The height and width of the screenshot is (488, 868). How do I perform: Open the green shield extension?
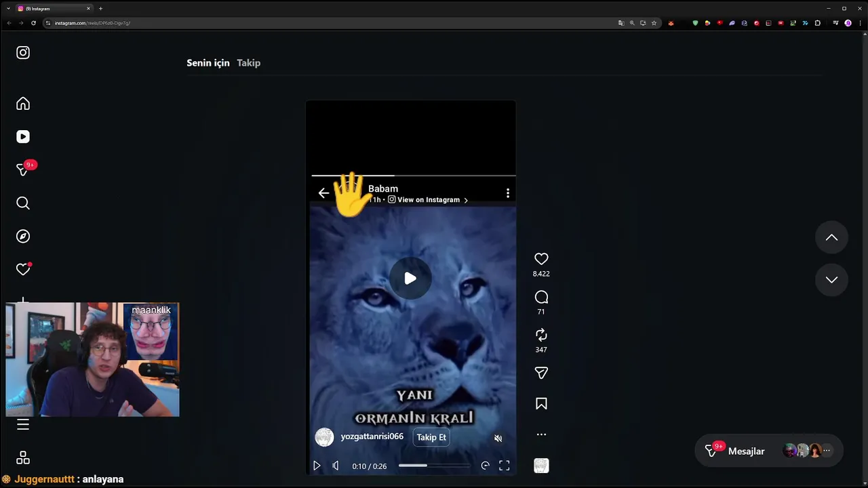(695, 23)
